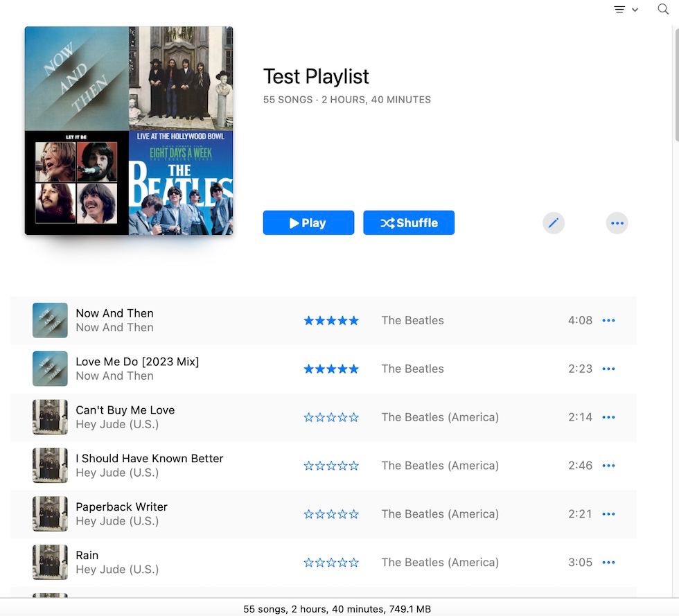
Task: Select the 'Love Me Do [2023 Mix]' title
Action: tap(137, 362)
